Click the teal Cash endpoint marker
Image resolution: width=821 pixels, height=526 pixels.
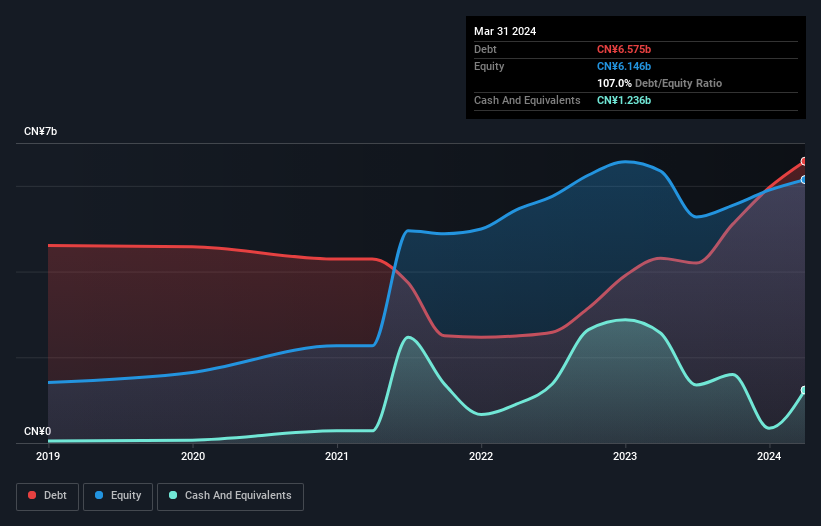(x=804, y=390)
